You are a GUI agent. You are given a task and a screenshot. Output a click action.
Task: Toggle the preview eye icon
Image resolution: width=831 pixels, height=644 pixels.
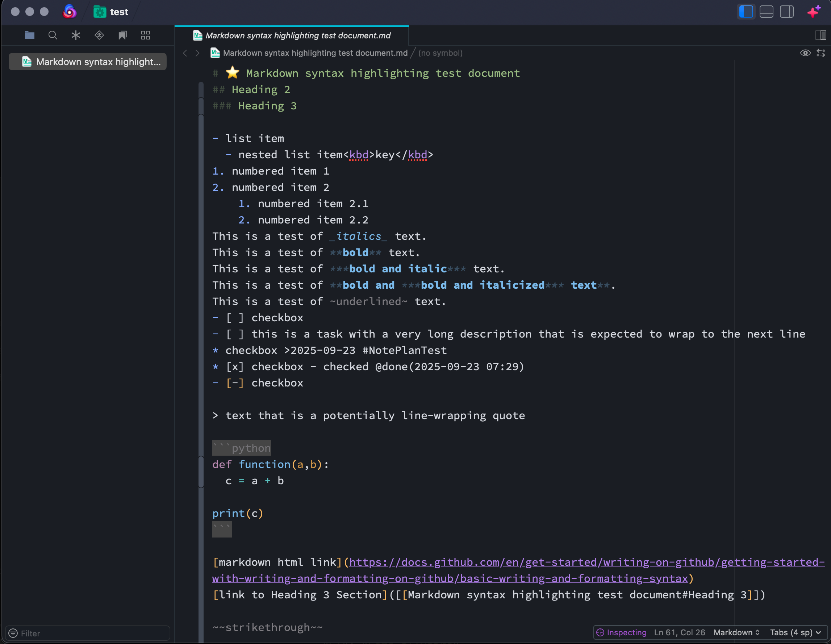click(x=805, y=53)
